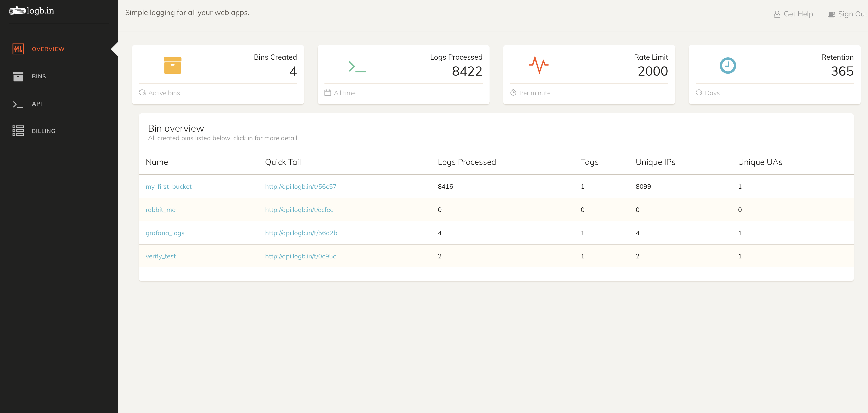Open rabbit_mq quick tail URL
This screenshot has width=868, height=413.
[299, 210]
